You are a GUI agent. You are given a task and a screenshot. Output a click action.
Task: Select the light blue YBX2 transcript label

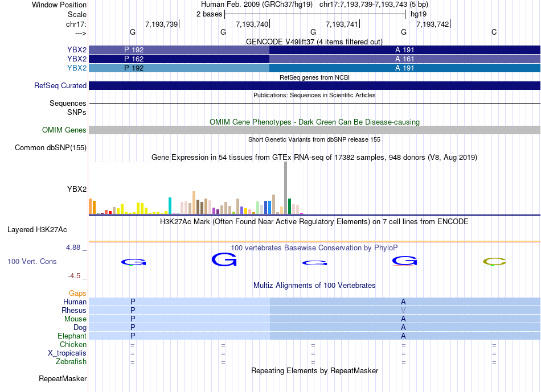[77, 68]
